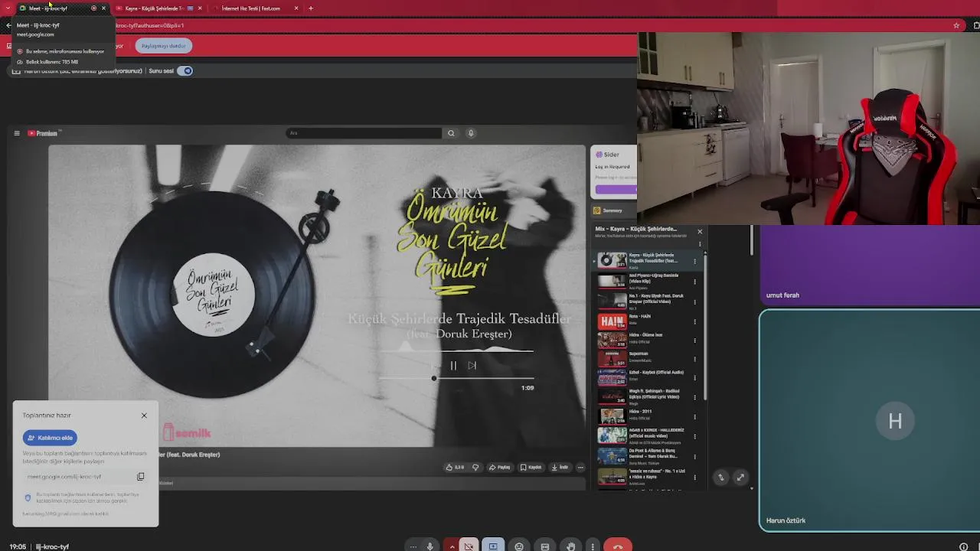980x551 pixels.
Task: Toggle closed captions in Meet
Action: (545, 546)
